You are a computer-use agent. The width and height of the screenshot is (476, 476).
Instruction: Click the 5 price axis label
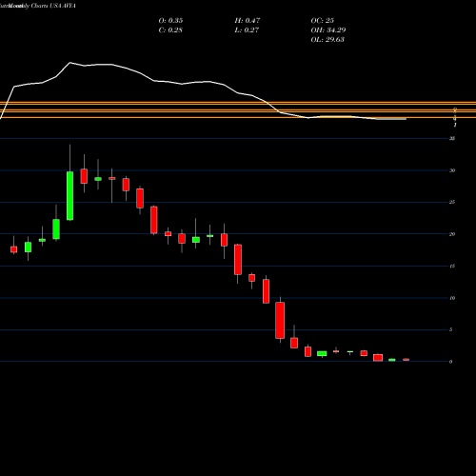tap(450, 330)
